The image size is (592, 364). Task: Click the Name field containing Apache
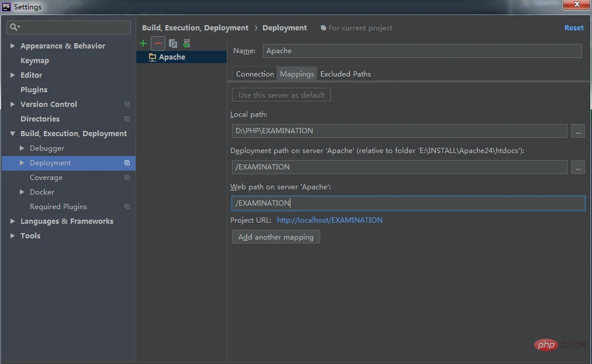point(422,51)
